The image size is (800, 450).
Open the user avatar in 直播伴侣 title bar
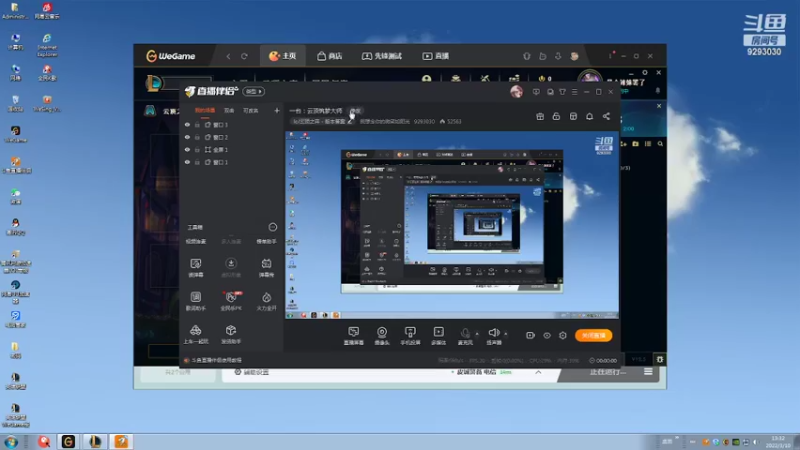pyautogui.click(x=516, y=91)
